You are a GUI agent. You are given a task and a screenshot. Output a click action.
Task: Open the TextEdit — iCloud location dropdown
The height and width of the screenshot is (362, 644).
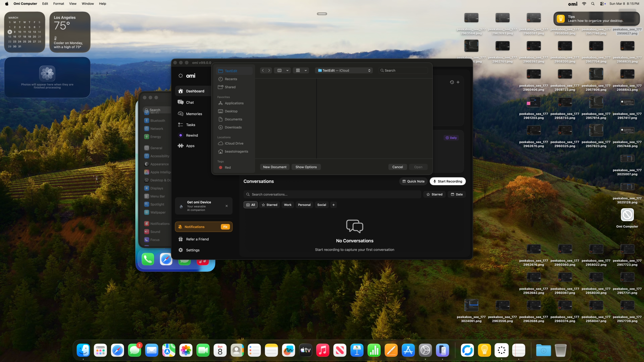[344, 70]
